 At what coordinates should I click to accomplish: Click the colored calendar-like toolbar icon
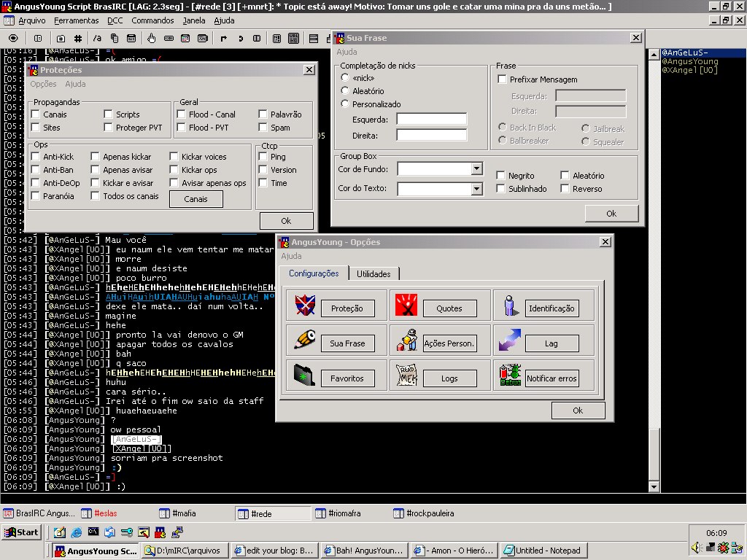185,38
